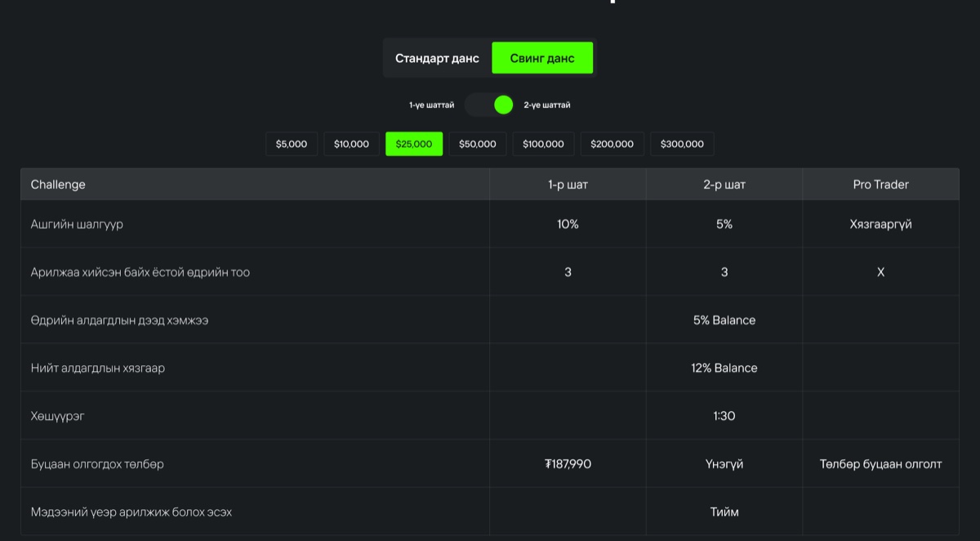
Task: Click the 10% profit target cell
Action: pyautogui.click(x=568, y=224)
